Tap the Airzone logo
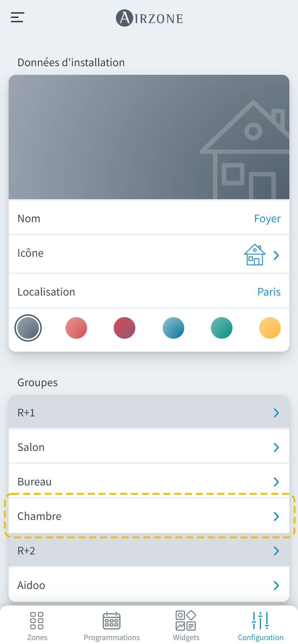 pyautogui.click(x=149, y=18)
